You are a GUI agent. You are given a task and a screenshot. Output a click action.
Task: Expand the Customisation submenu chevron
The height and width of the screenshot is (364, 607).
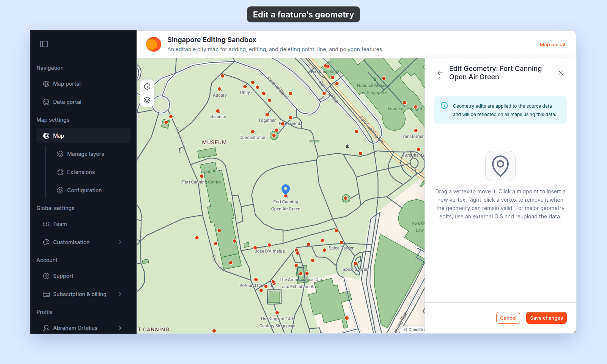tap(120, 242)
